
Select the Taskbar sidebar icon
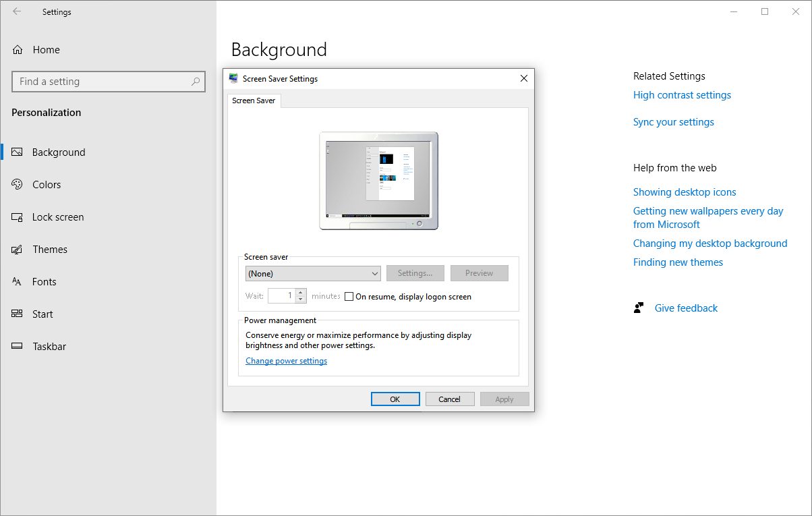[x=16, y=346]
